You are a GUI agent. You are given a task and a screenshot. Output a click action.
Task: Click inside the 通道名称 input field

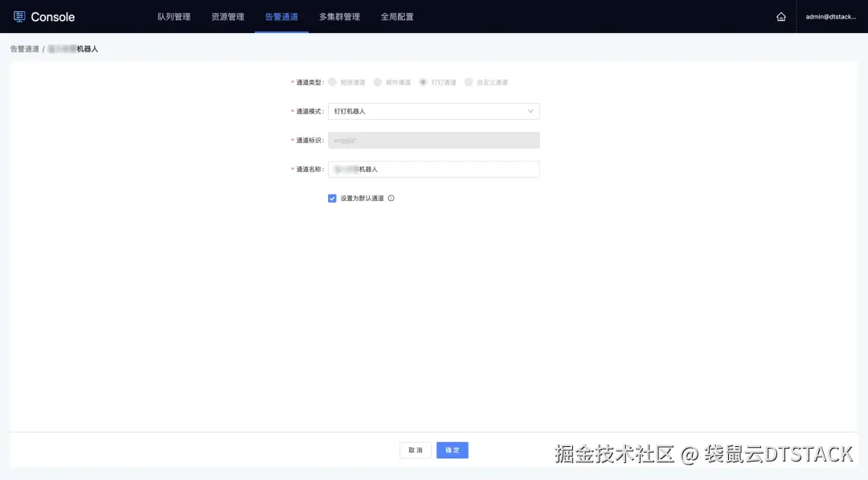click(434, 169)
